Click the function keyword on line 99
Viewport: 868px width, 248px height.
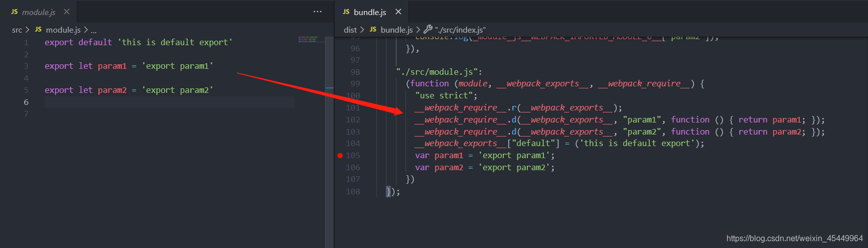tap(429, 84)
